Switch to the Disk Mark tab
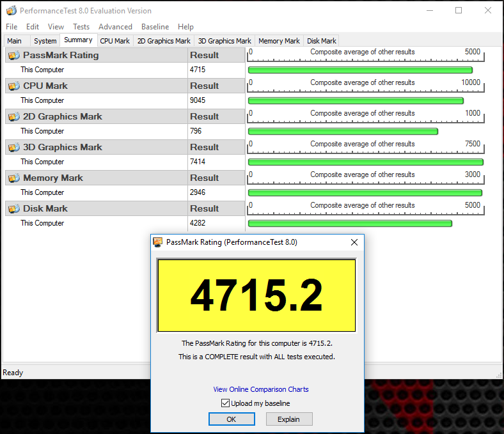Viewport: 504px width, 434px height. (322, 41)
